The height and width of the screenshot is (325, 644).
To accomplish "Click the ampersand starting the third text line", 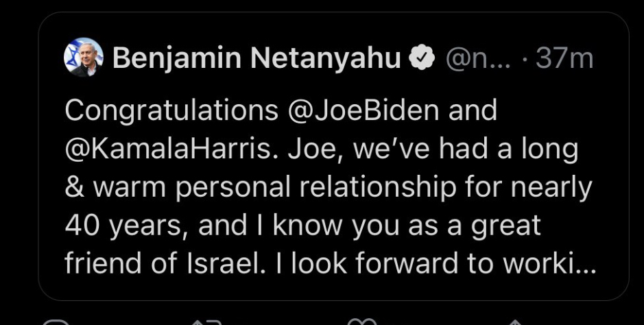I will coord(73,188).
